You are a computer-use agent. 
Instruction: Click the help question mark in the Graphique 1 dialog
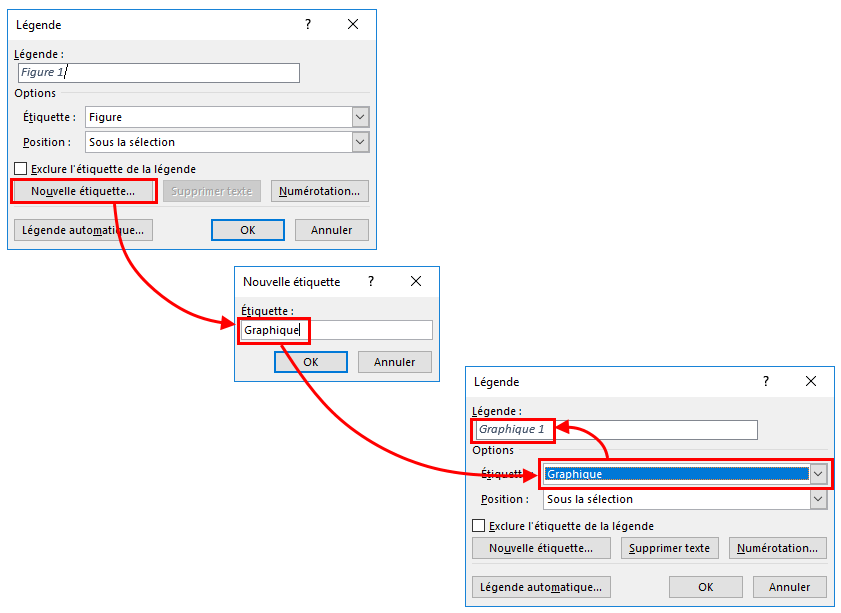coord(766,381)
